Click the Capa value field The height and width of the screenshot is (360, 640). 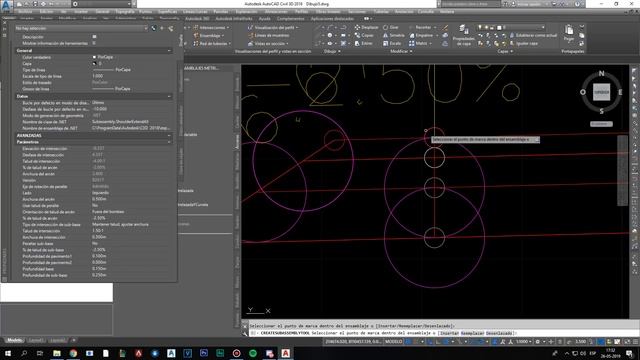coord(132,63)
